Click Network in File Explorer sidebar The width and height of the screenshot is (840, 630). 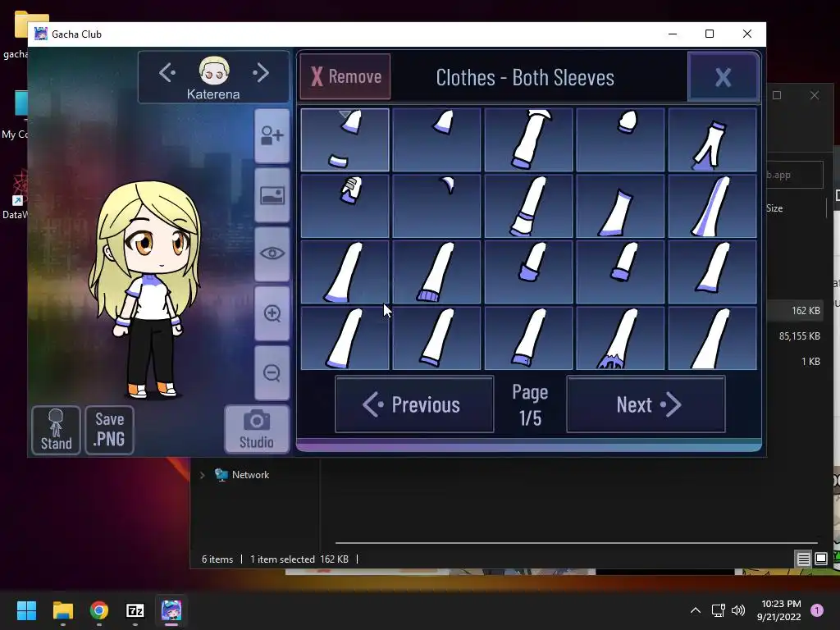tap(250, 475)
